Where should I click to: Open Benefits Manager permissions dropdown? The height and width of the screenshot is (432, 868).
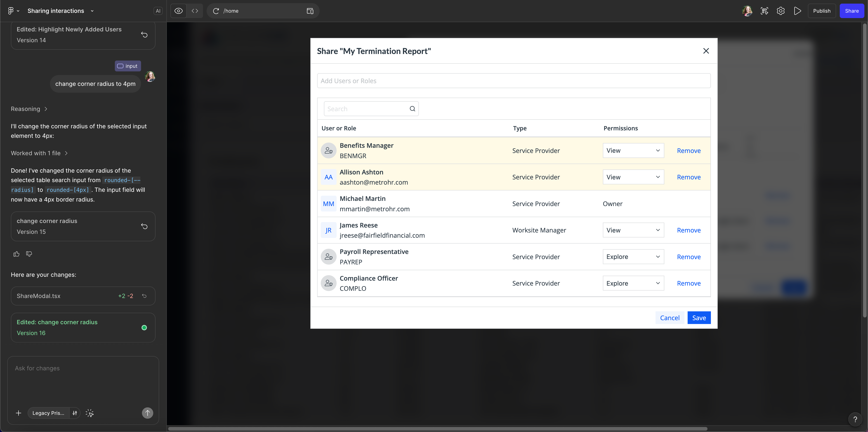pyautogui.click(x=633, y=150)
